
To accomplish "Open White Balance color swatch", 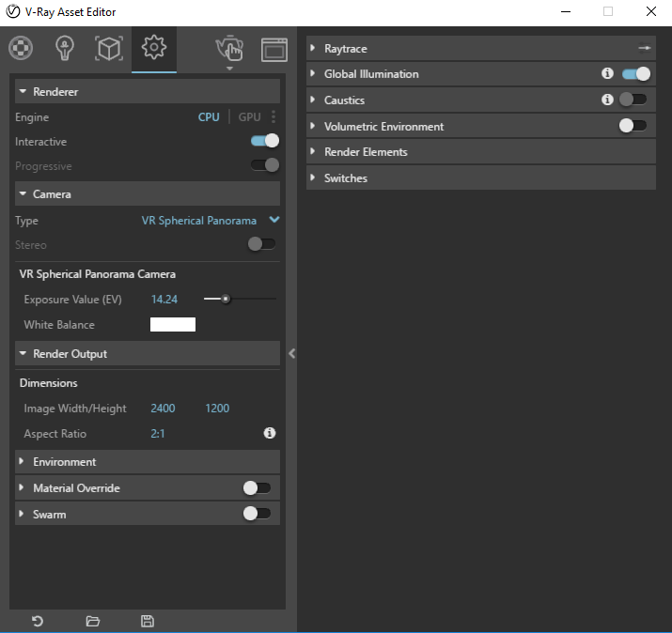I will 173,324.
